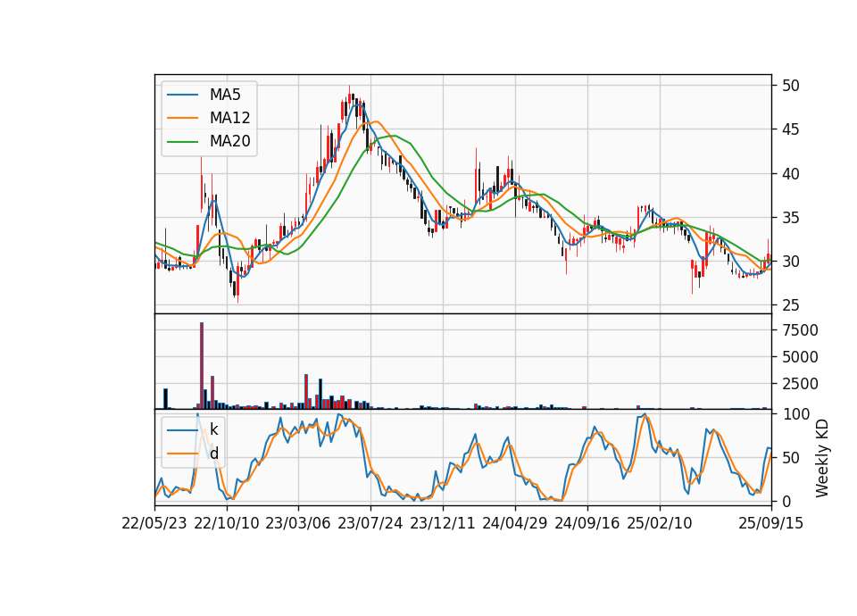Click the MA20 legend label
This screenshot has height=616, width=857.
click(229, 141)
